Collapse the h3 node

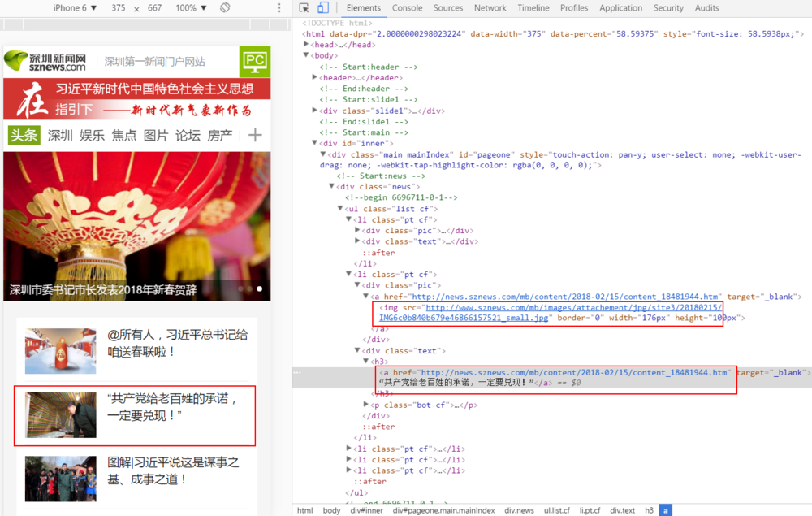366,361
